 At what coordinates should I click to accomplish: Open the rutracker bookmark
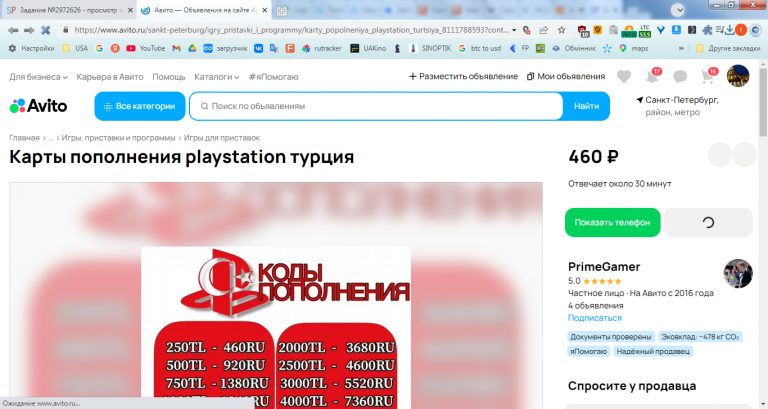click(x=321, y=48)
